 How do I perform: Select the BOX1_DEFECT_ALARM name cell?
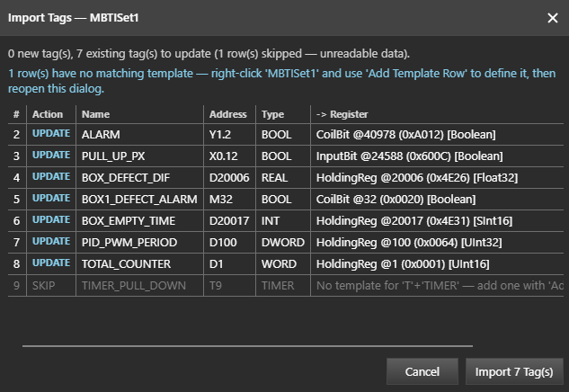pos(139,200)
